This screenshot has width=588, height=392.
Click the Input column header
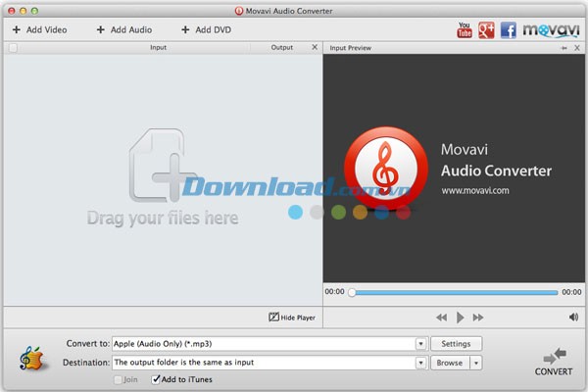tap(158, 47)
